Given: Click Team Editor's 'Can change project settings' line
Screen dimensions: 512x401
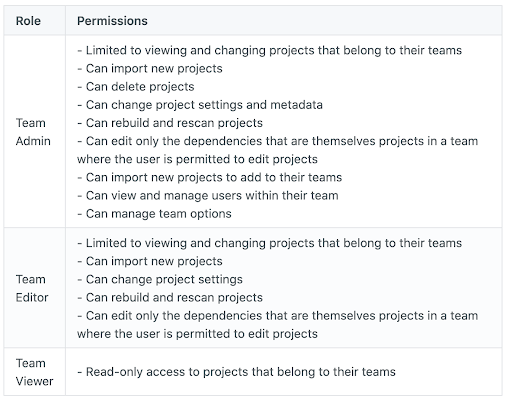Looking at the screenshot, I should (x=160, y=279).
